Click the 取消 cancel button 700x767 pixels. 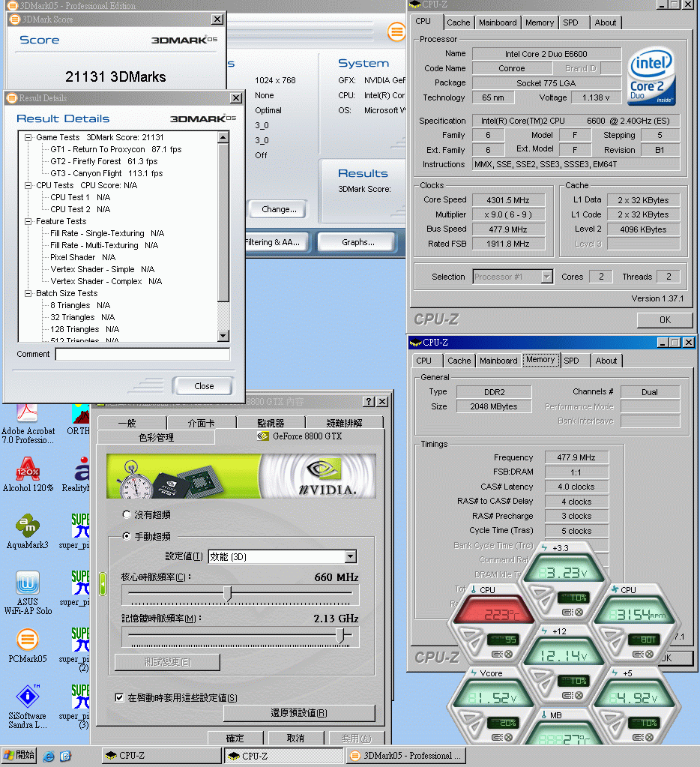[296, 739]
